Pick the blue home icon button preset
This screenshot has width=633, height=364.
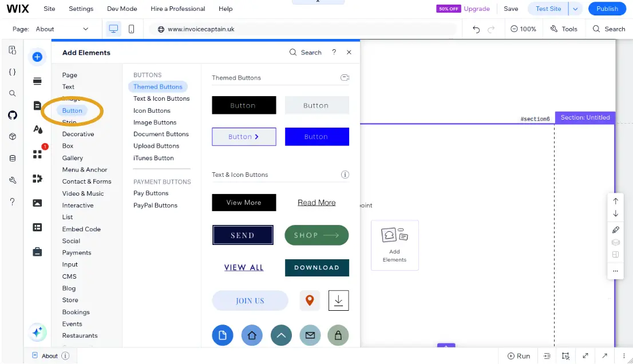click(252, 335)
